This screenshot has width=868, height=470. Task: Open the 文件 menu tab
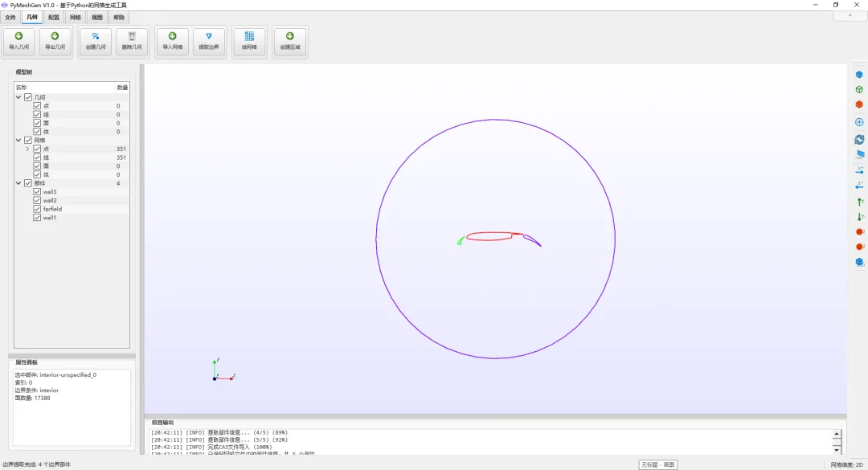coord(10,18)
